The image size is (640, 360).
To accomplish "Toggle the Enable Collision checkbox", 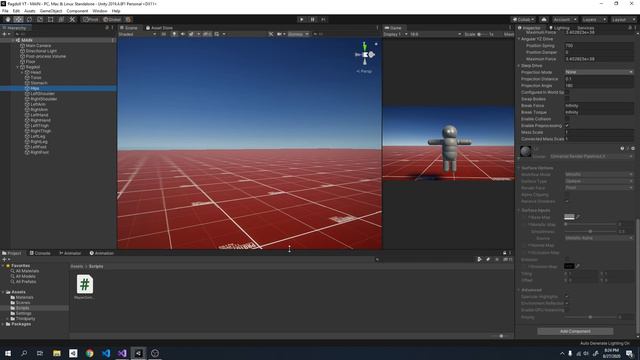I will [x=567, y=119].
